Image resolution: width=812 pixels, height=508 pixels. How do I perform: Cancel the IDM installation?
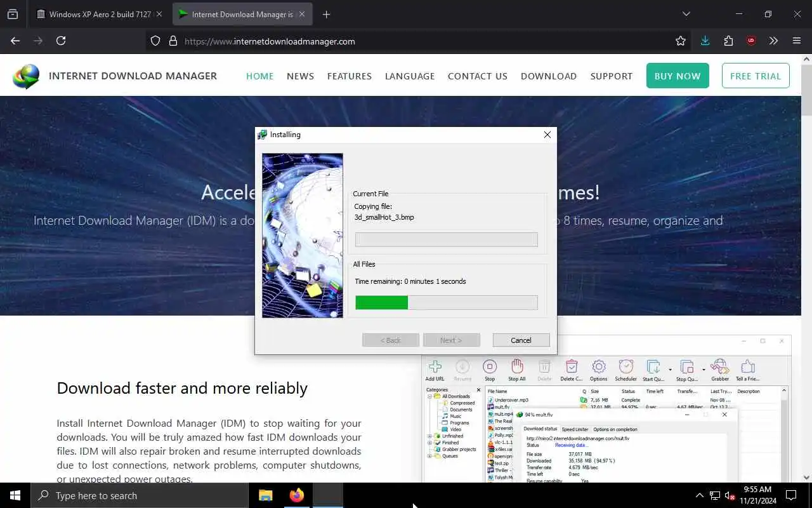tap(521, 340)
